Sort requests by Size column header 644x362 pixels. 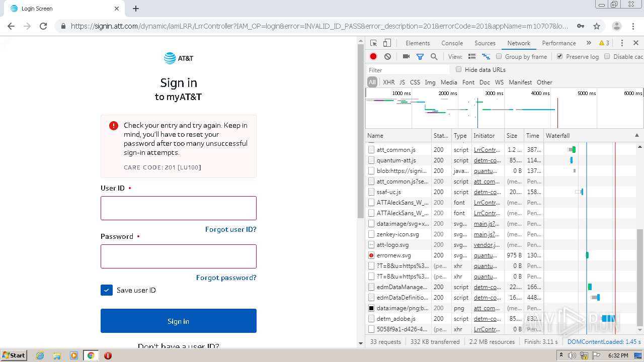[514, 136]
